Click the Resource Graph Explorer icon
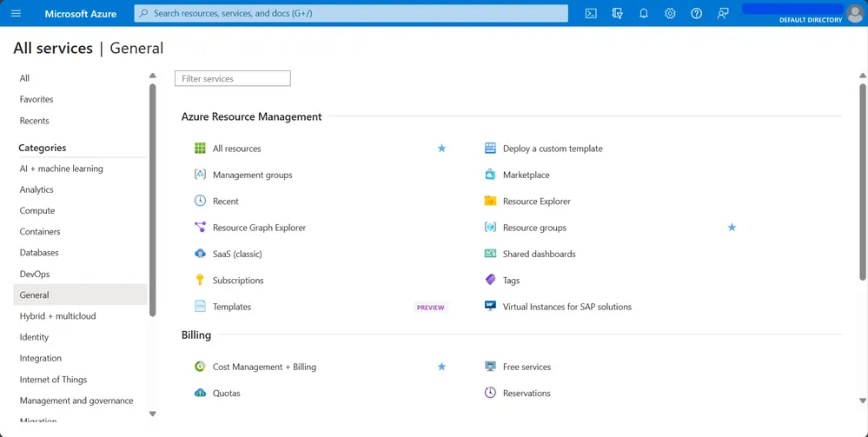The height and width of the screenshot is (437, 868). pyautogui.click(x=200, y=228)
